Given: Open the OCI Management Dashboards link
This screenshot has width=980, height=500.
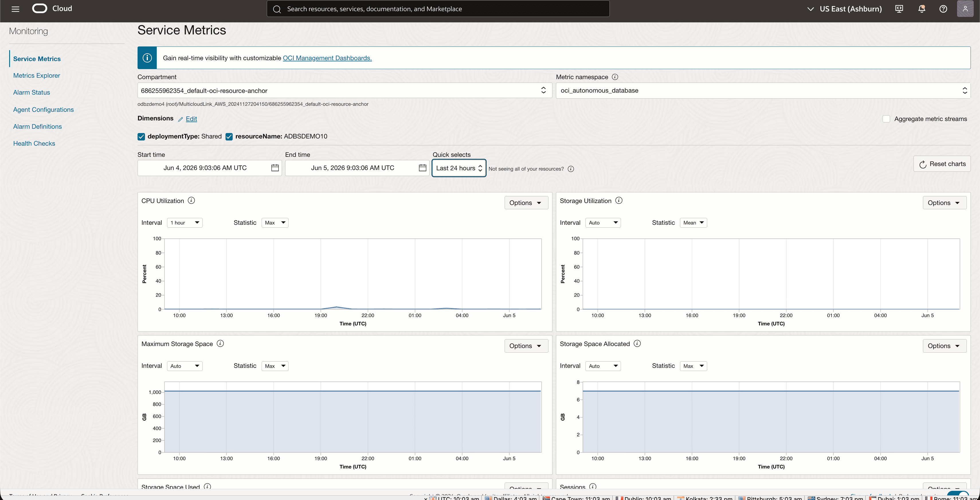Looking at the screenshot, I should click(327, 58).
